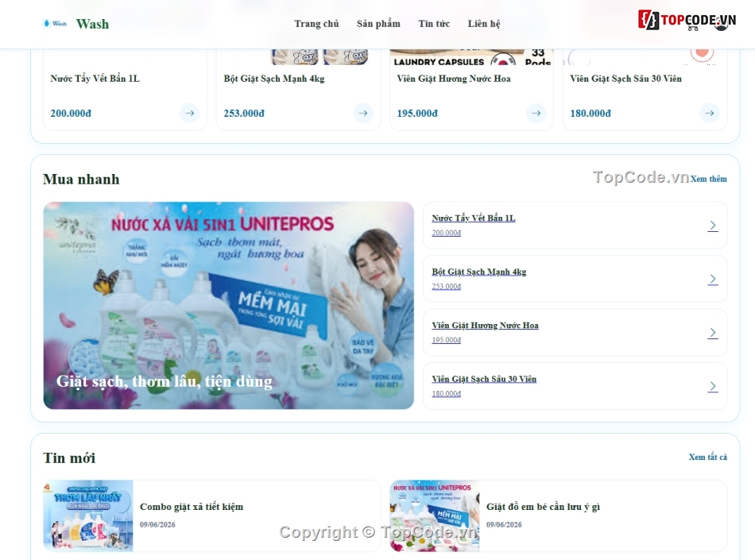
Task: Click chevron in Bột Giặt Sạch Mạnh 4kg quick-buy row
Action: [x=713, y=280]
